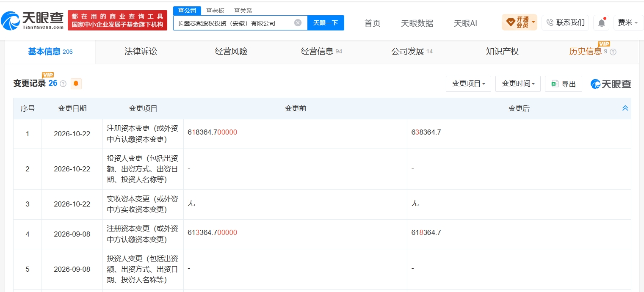Clear the search box with X icon
Image resolution: width=644 pixels, height=292 pixels.
tap(298, 23)
